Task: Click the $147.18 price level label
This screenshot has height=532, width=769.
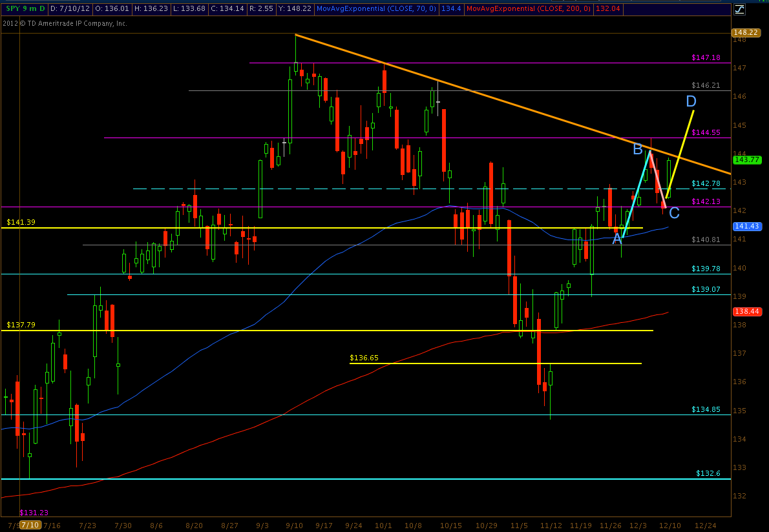Action: [706, 57]
